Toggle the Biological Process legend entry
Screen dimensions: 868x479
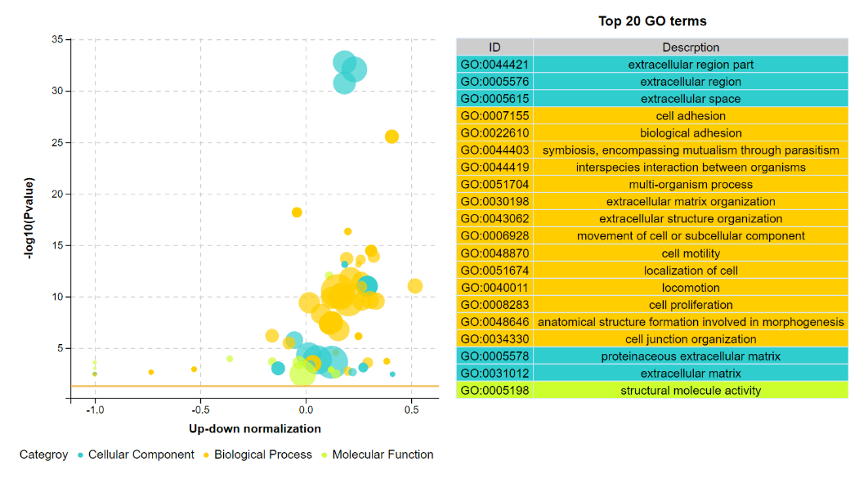pos(258,454)
